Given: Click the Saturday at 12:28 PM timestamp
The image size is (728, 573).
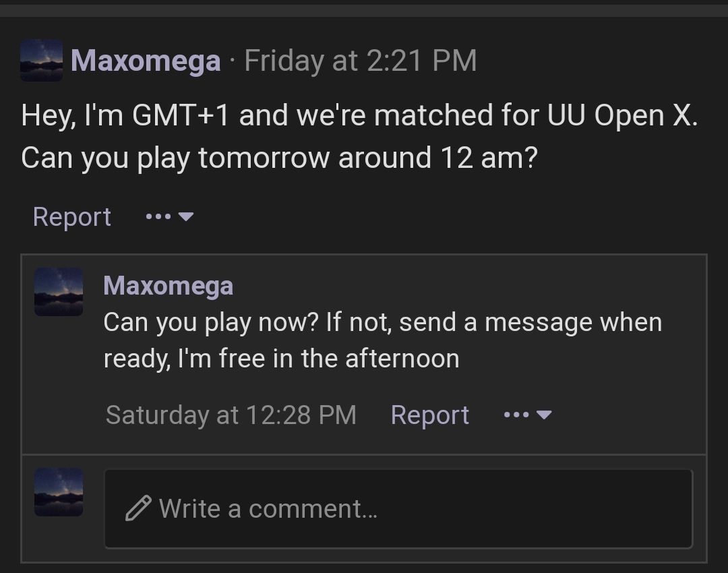Looking at the screenshot, I should (231, 415).
